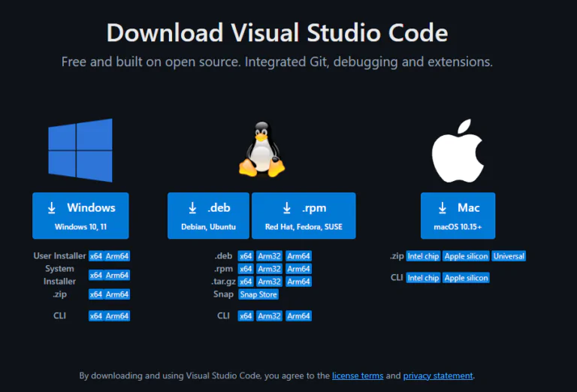Get Windows User Installer Arm64
This screenshot has height=392, width=577.
click(117, 256)
